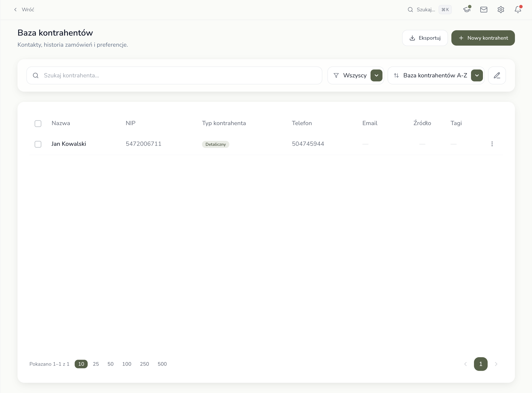
Task: Click the Nowy kontrahent button
Action: click(483, 38)
